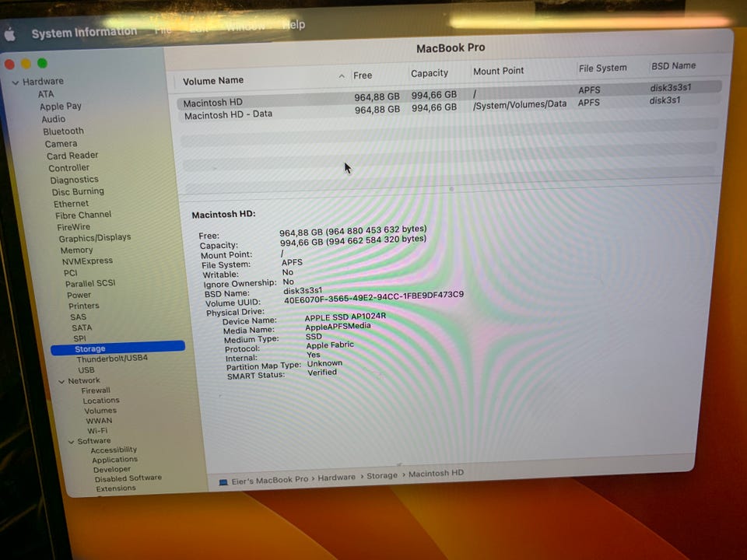The image size is (747, 560).
Task: Open the Help menu
Action: point(293,25)
